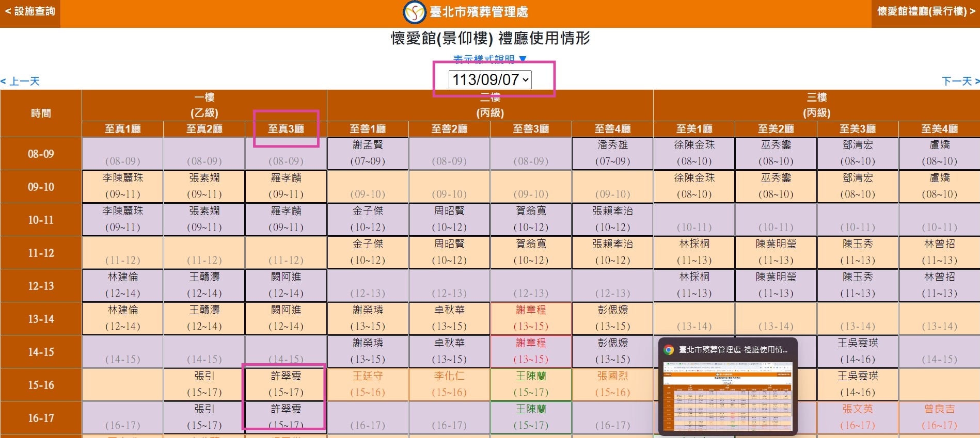Go to next day via 下一天

[x=960, y=81]
